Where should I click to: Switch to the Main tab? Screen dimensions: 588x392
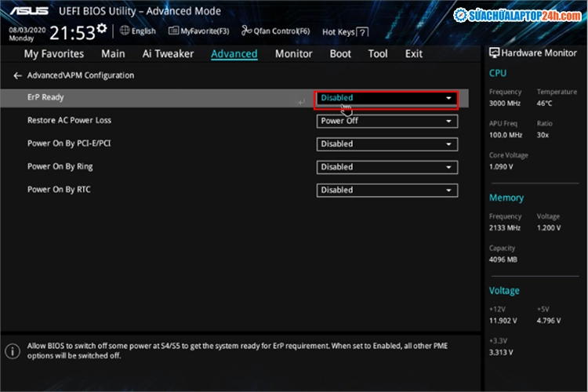click(x=113, y=53)
